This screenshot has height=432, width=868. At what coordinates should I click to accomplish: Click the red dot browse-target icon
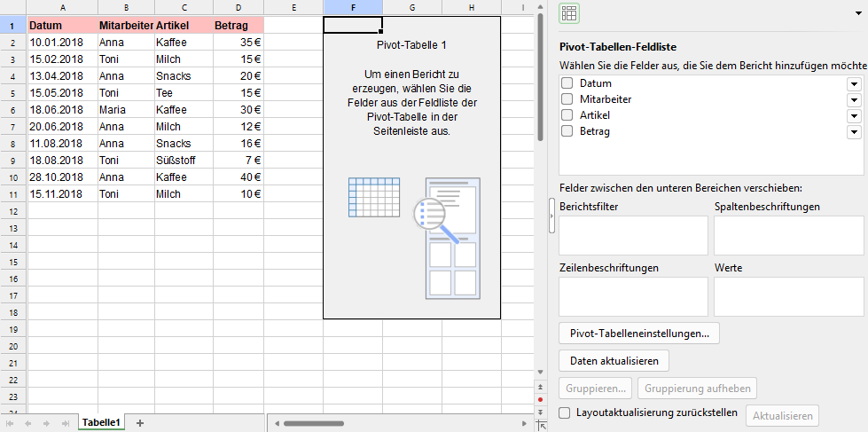(x=540, y=399)
